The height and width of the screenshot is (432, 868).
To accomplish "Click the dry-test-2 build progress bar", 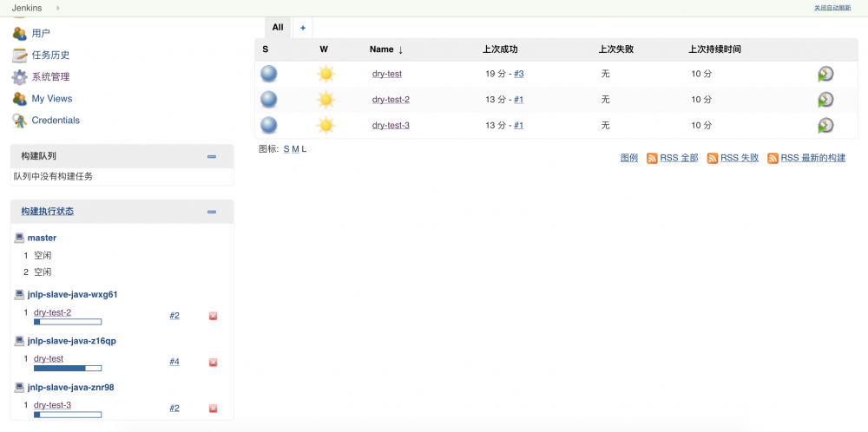I will point(68,322).
